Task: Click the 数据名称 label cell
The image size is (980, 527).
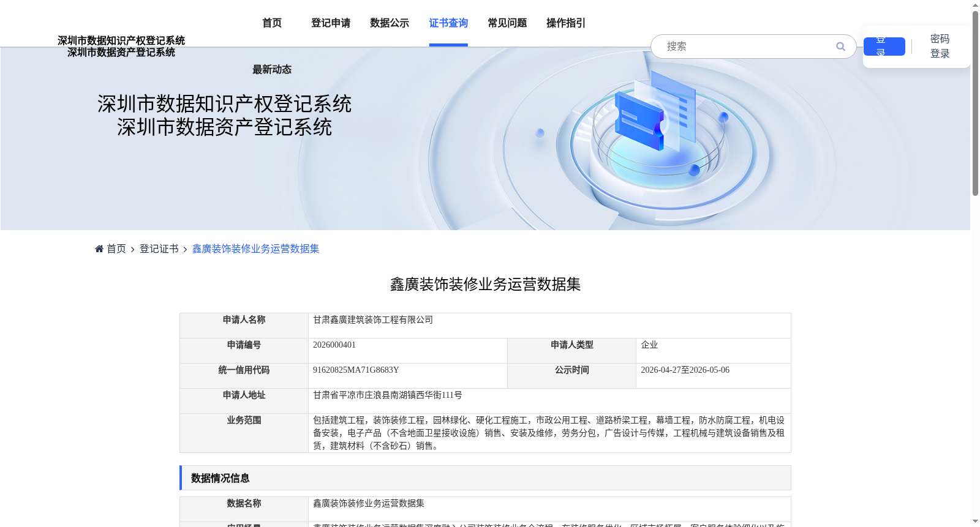Action: coord(244,509)
